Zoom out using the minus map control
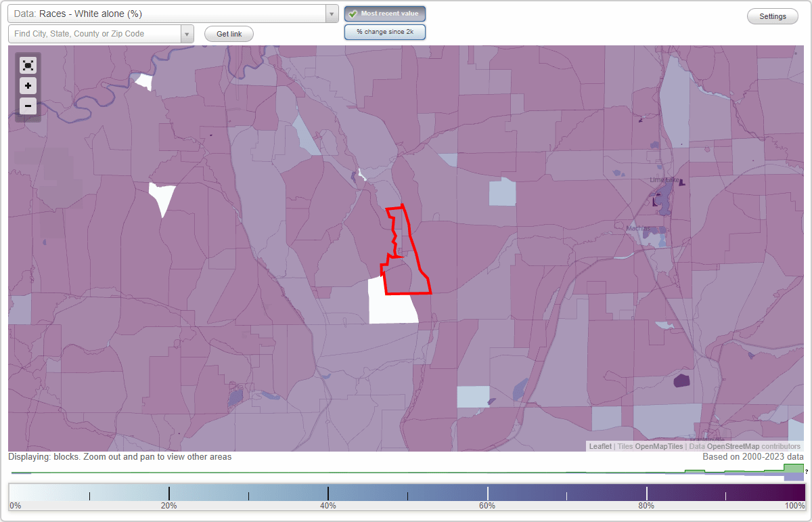The image size is (812, 522). (x=28, y=106)
